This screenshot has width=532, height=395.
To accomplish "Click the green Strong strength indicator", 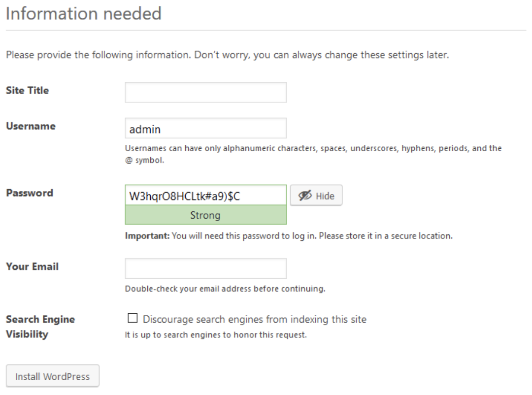I will (205, 215).
